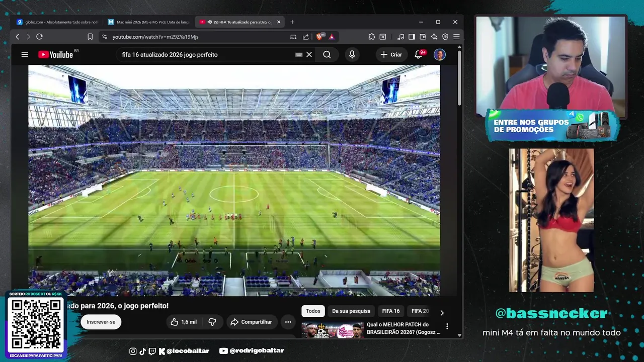Open the Brave Wallet icon

[423, 37]
